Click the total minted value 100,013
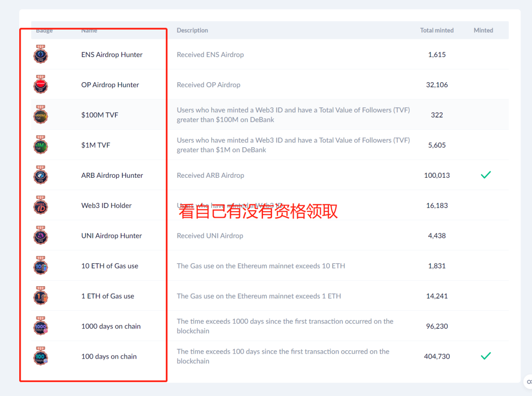The image size is (532, 396). point(436,175)
